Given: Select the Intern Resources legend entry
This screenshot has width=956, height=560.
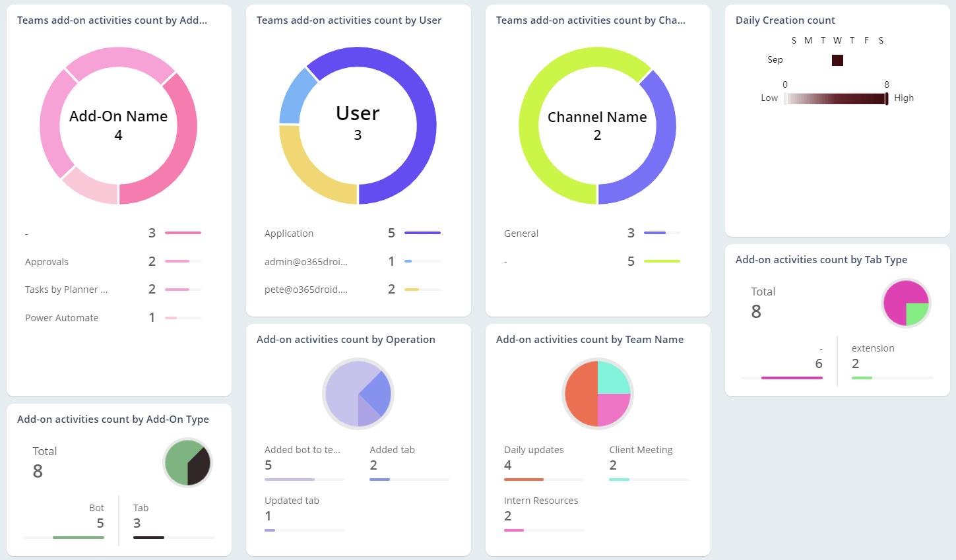Looking at the screenshot, I should tap(541, 500).
